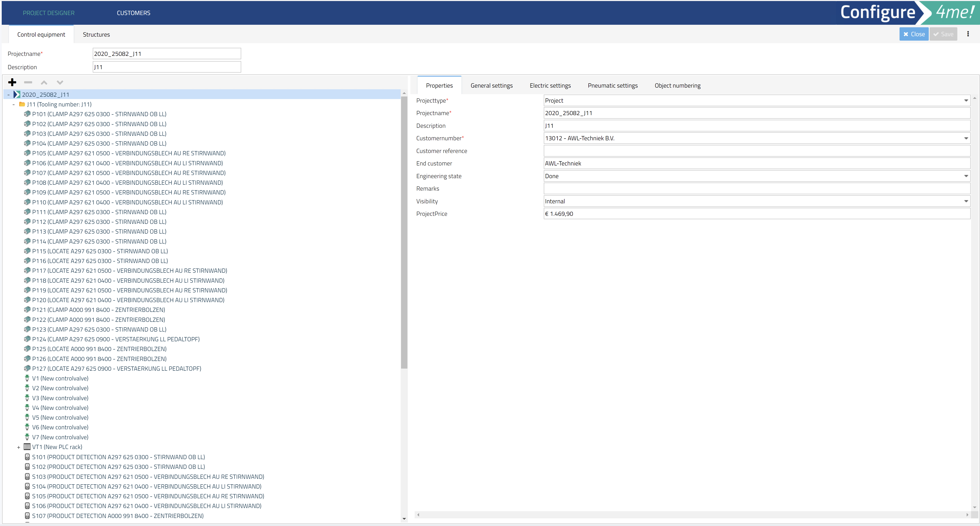
Task: Click the cylinder icon next to P110
Action: [x=27, y=202]
